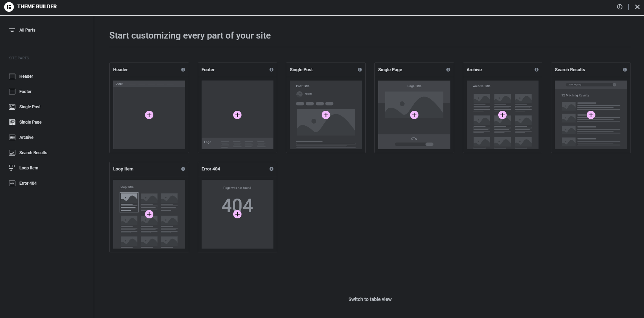
Task: Show info tooltip for Loop Item card
Action: tap(183, 169)
